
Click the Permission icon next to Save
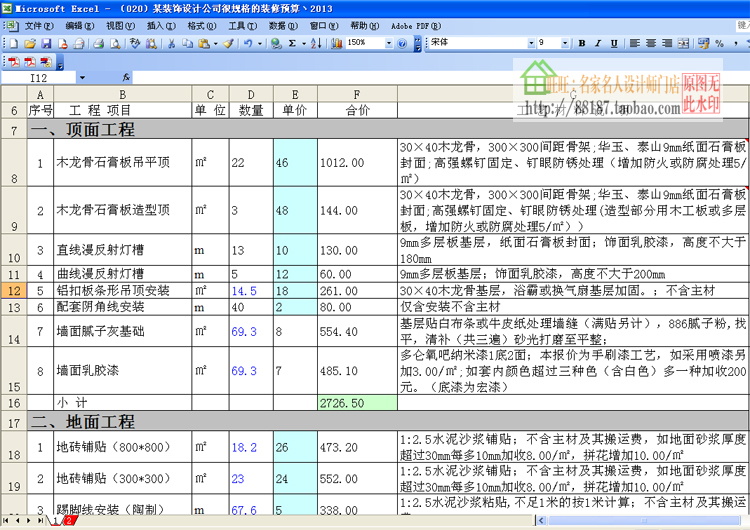[x=63, y=44]
